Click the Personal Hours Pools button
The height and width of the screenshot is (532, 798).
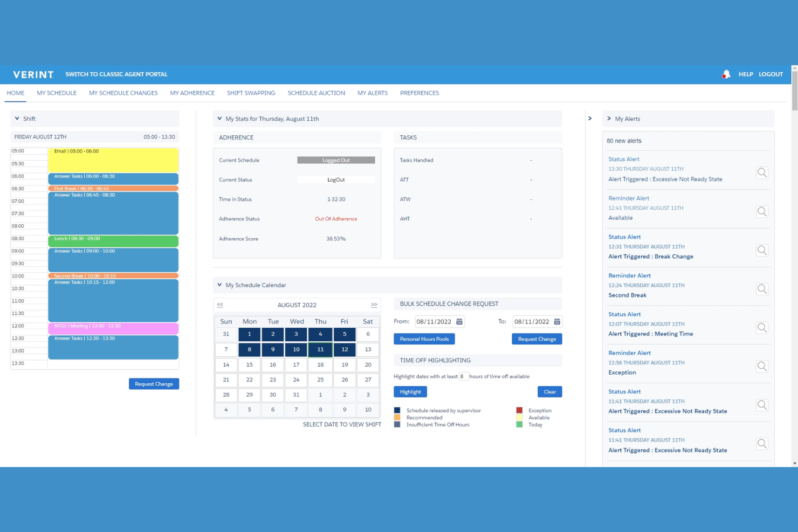pos(424,338)
